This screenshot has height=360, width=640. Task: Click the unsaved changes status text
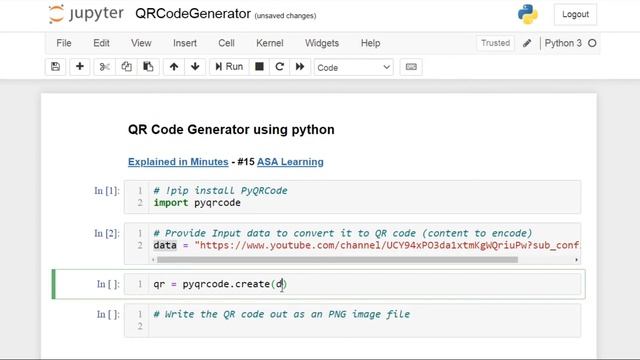pos(285,16)
